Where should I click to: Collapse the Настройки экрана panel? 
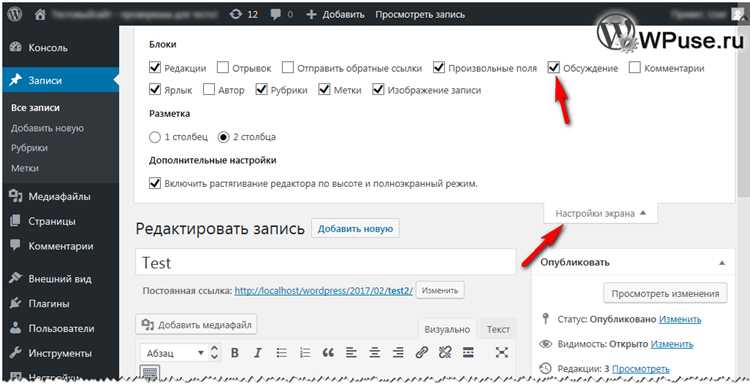pyautogui.click(x=600, y=213)
